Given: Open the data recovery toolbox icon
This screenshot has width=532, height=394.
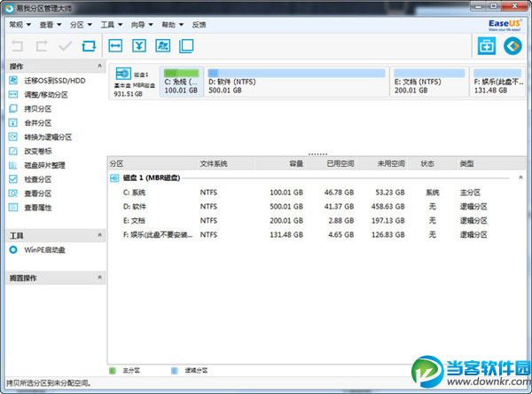Looking at the screenshot, I should 487,46.
